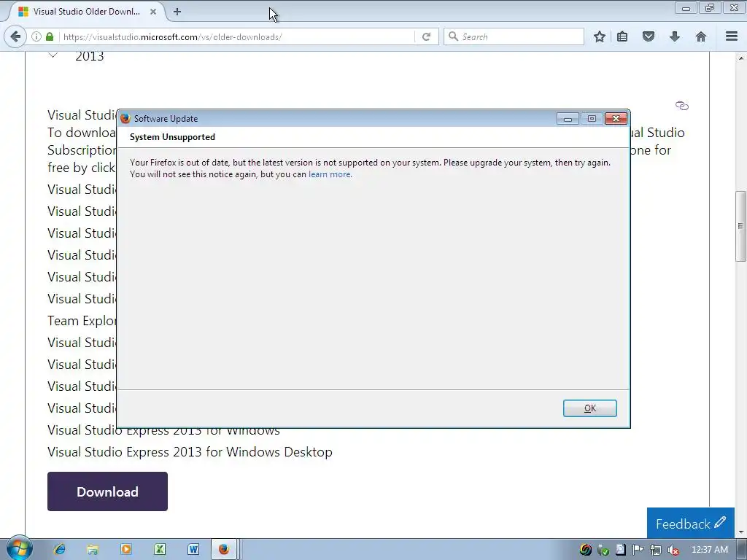Minimize the Software Update dialog
The width and height of the screenshot is (747, 560).
coord(568,119)
